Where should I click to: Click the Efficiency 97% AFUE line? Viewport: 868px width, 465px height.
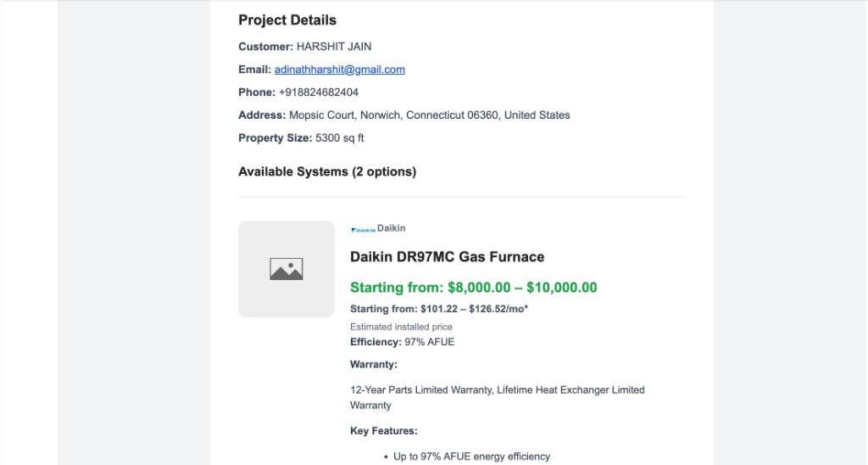tap(403, 342)
